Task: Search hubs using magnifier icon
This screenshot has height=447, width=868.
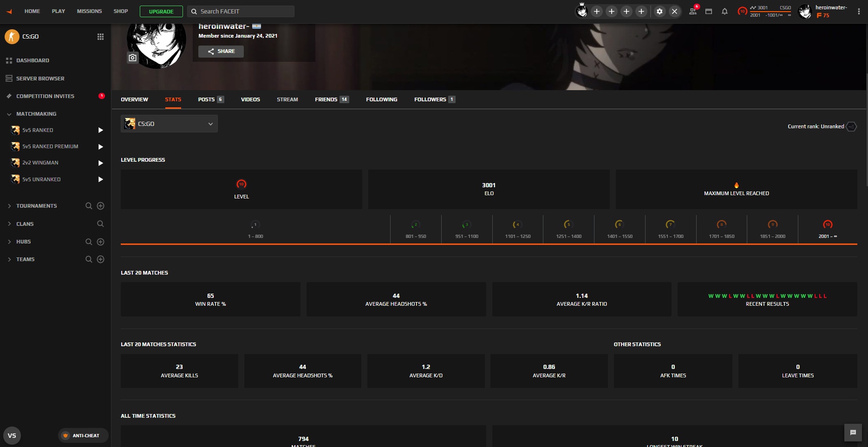Action: click(x=89, y=242)
